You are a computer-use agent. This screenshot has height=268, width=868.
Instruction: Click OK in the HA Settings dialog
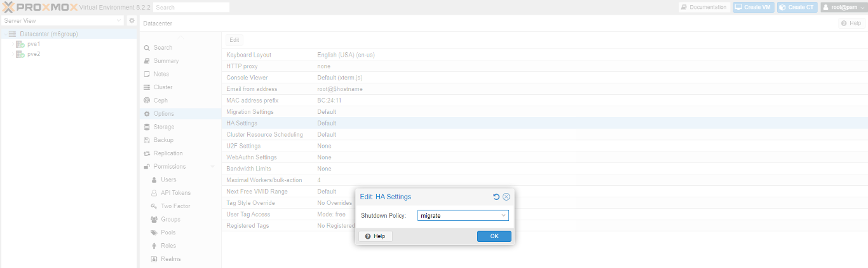[x=494, y=236]
